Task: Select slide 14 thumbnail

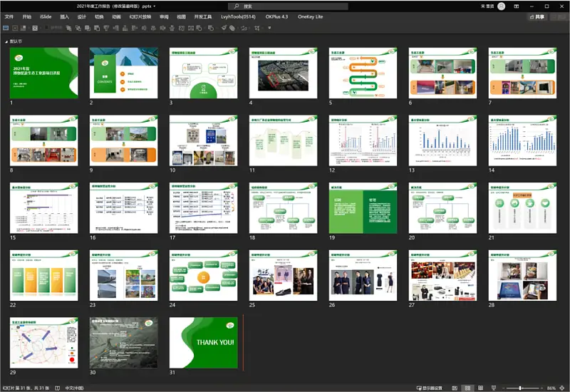Action: [522, 140]
